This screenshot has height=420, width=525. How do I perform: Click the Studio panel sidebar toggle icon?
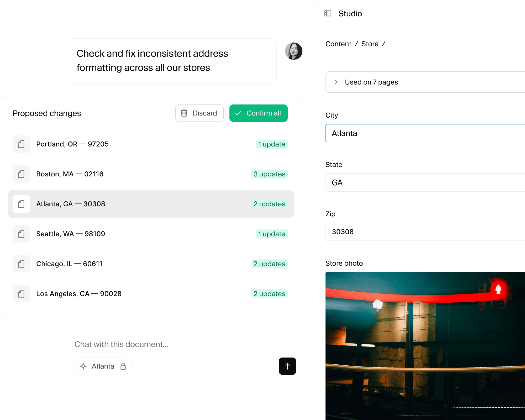[x=328, y=13]
